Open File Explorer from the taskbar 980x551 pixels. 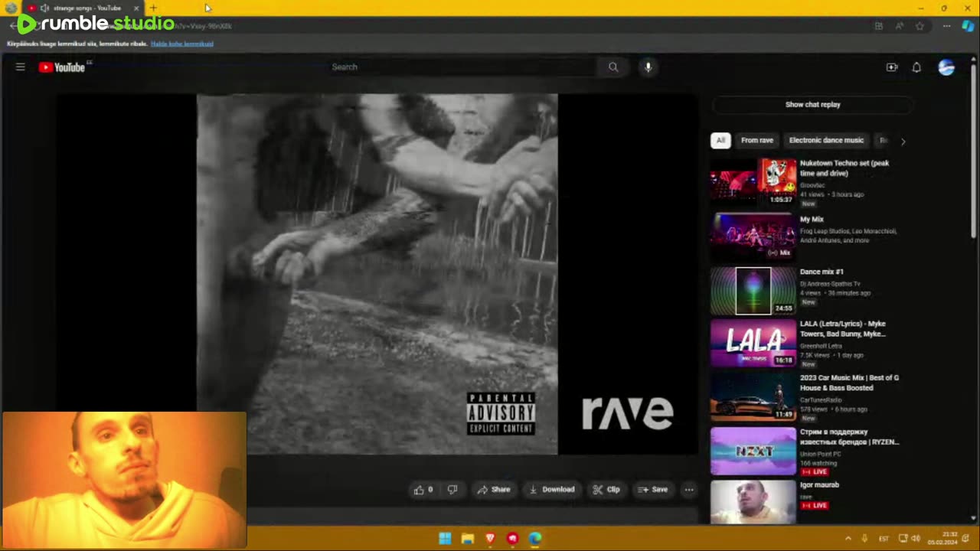[x=468, y=539]
